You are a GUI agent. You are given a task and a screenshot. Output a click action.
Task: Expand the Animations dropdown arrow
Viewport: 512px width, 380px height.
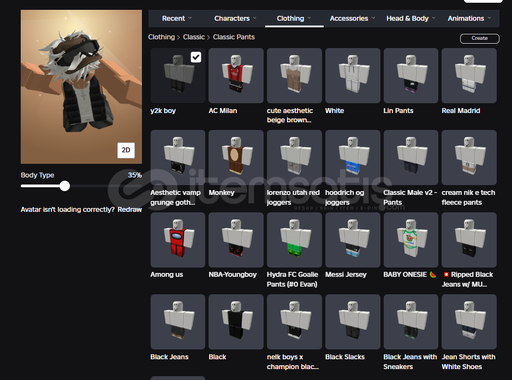[489, 18]
